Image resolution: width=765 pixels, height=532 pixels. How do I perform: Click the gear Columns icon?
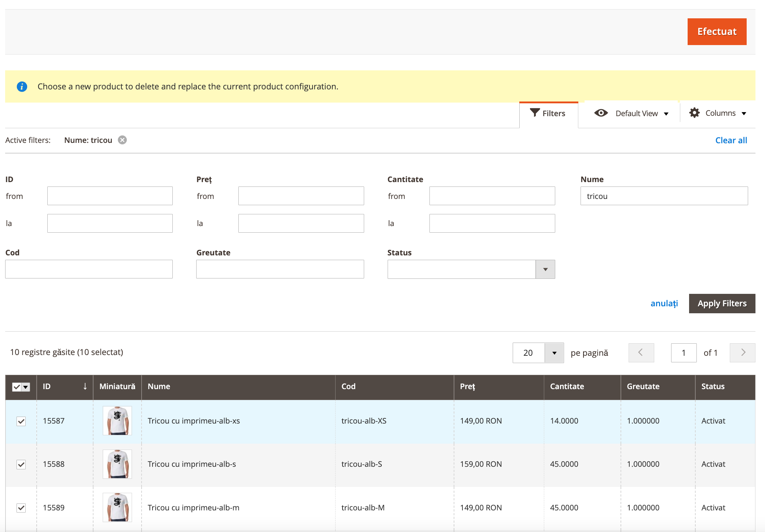click(694, 113)
